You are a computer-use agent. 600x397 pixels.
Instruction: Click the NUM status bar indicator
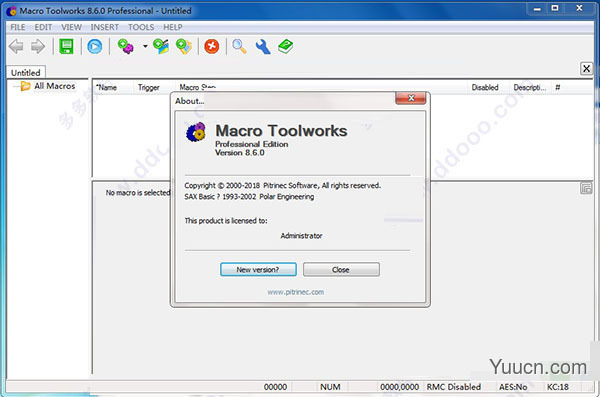pyautogui.click(x=330, y=387)
